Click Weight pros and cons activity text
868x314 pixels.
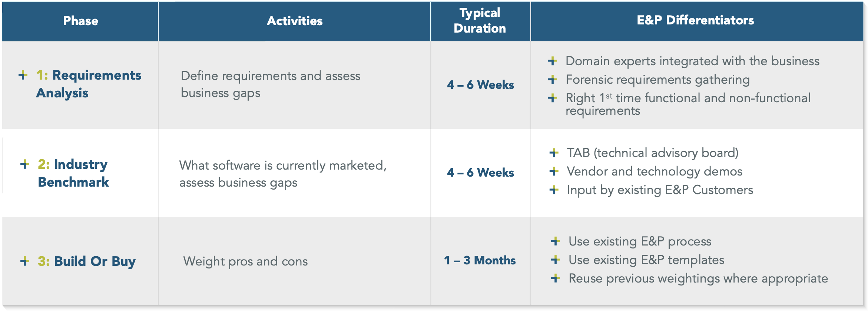[x=245, y=261]
